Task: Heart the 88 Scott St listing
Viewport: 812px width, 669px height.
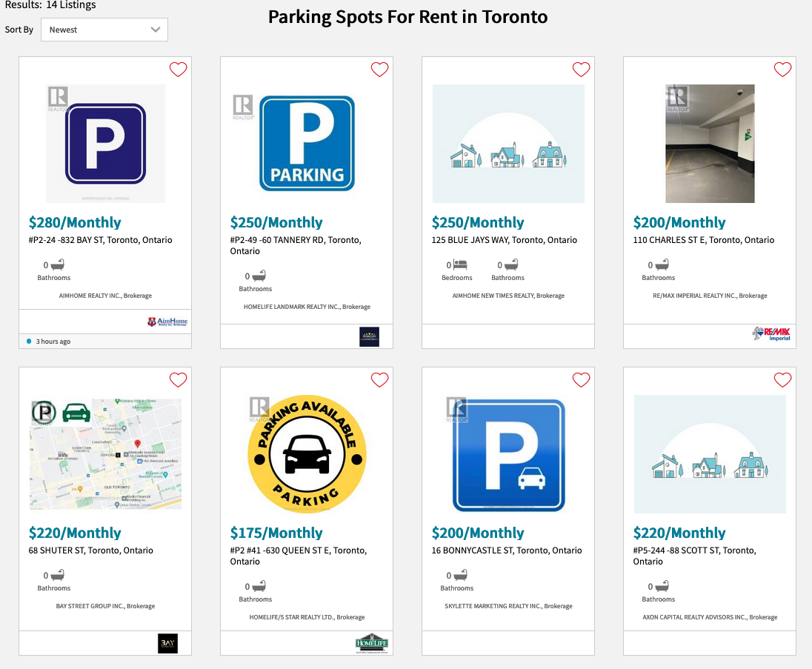Action: point(782,380)
